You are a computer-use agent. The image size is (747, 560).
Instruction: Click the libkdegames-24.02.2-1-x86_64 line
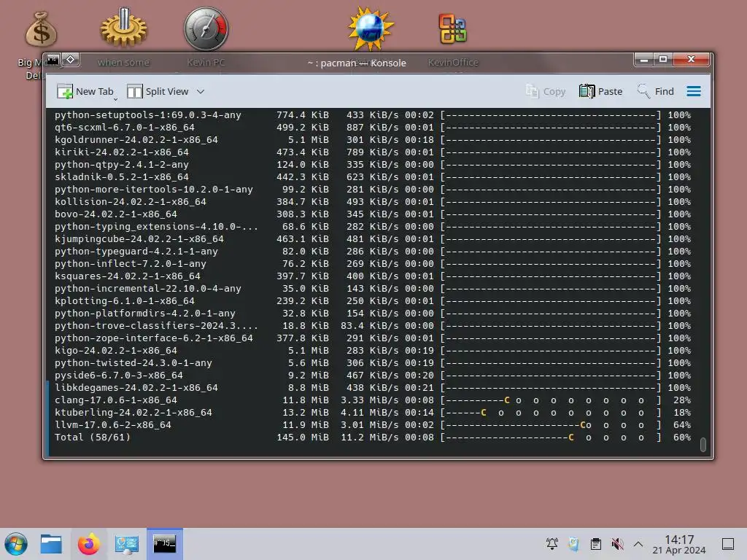pos(373,388)
